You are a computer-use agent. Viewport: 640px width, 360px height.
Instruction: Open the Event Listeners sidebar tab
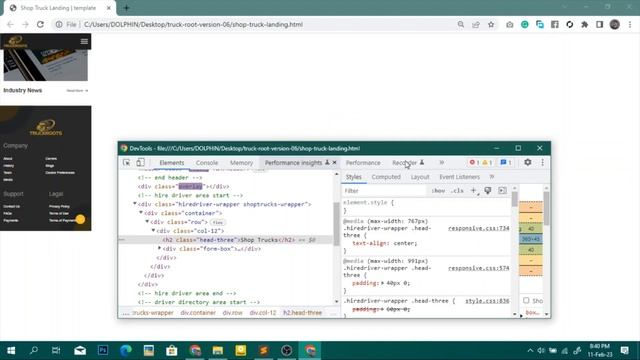coord(460,177)
